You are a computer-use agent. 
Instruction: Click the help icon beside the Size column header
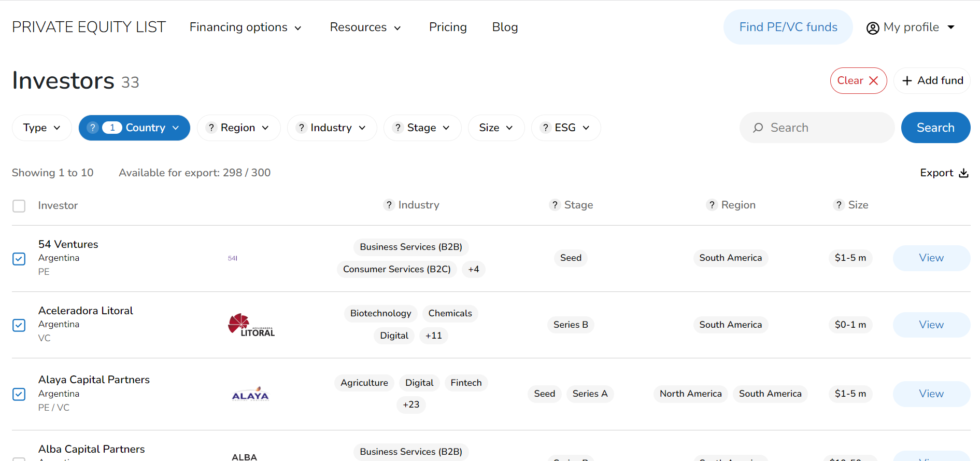[839, 205]
